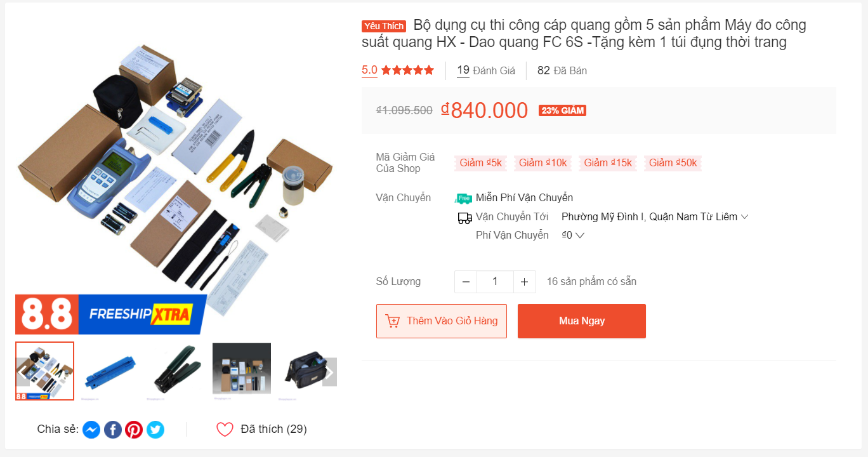Expand the shipping destination dropdown
This screenshot has width=868, height=457.
coord(655,217)
